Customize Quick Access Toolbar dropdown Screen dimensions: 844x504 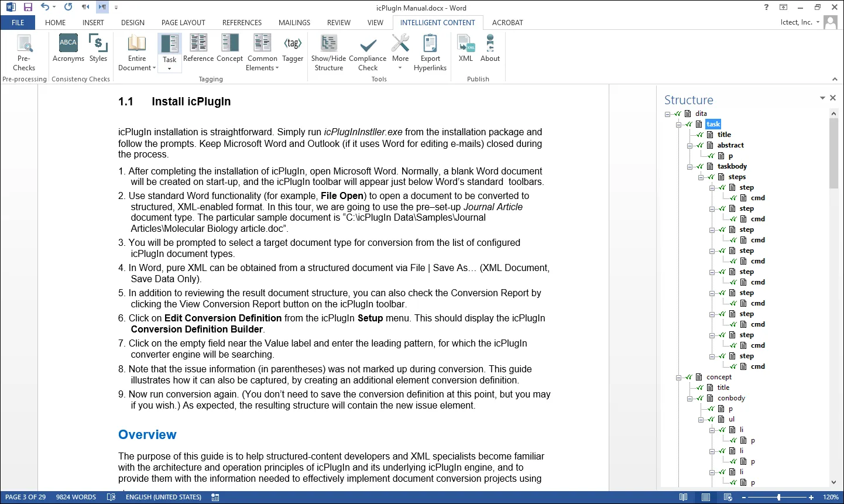[x=116, y=8]
